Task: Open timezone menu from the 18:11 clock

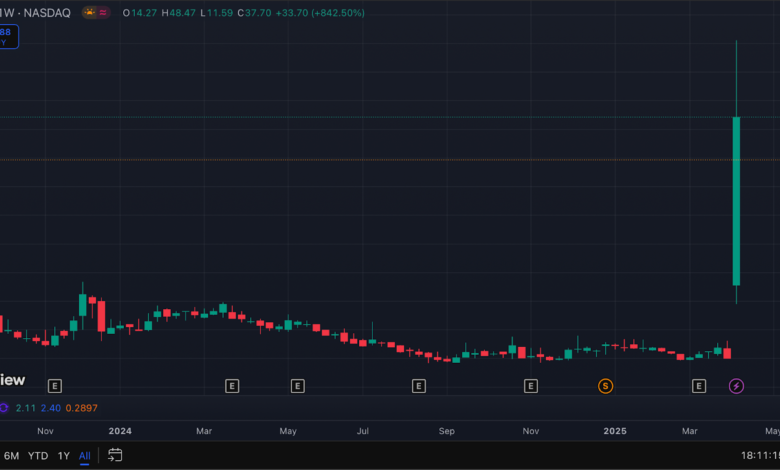Action: [x=758, y=455]
